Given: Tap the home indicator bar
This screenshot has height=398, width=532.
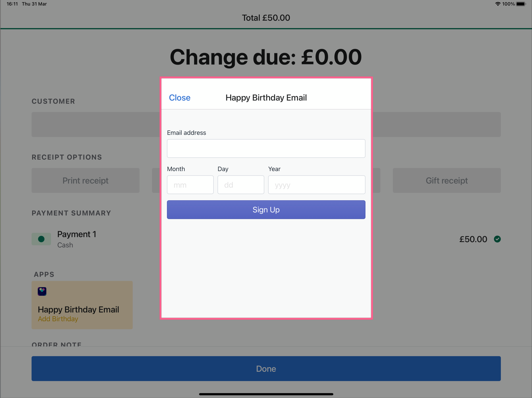Looking at the screenshot, I should point(266,394).
